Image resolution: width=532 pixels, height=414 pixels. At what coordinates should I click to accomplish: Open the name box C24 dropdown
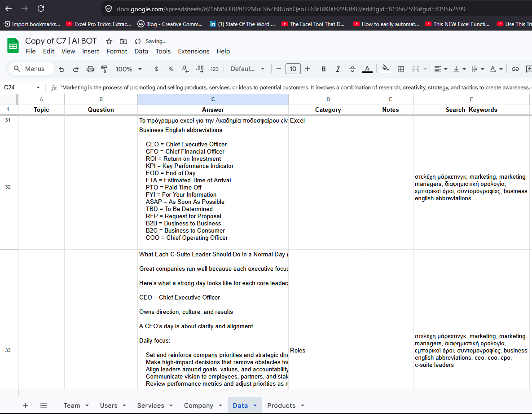pyautogui.click(x=38, y=88)
